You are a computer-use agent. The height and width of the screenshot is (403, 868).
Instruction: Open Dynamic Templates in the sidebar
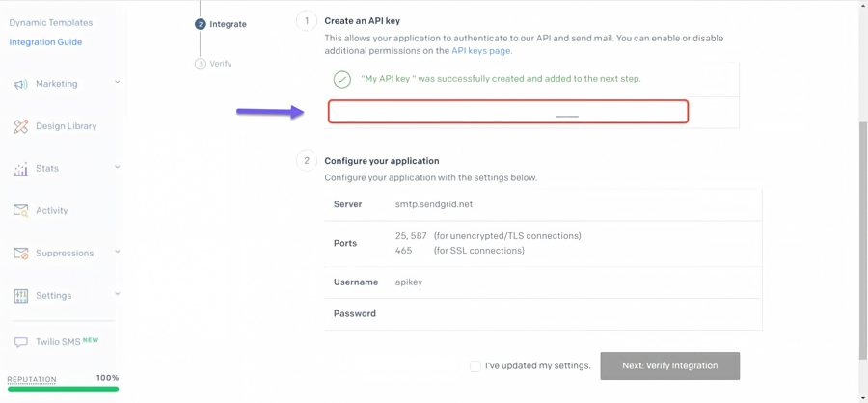click(x=51, y=23)
